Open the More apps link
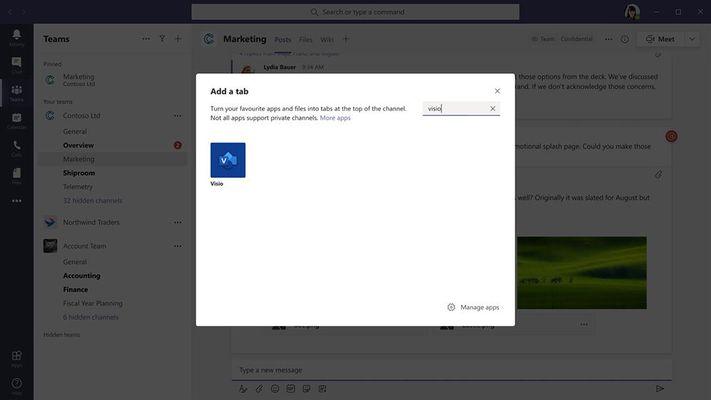The width and height of the screenshot is (711, 400). tap(335, 118)
